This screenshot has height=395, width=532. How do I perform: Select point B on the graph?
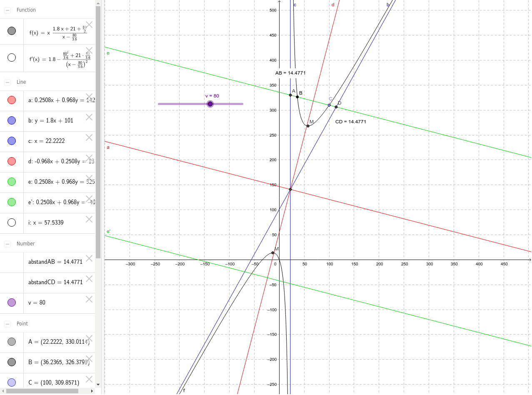[x=297, y=97]
